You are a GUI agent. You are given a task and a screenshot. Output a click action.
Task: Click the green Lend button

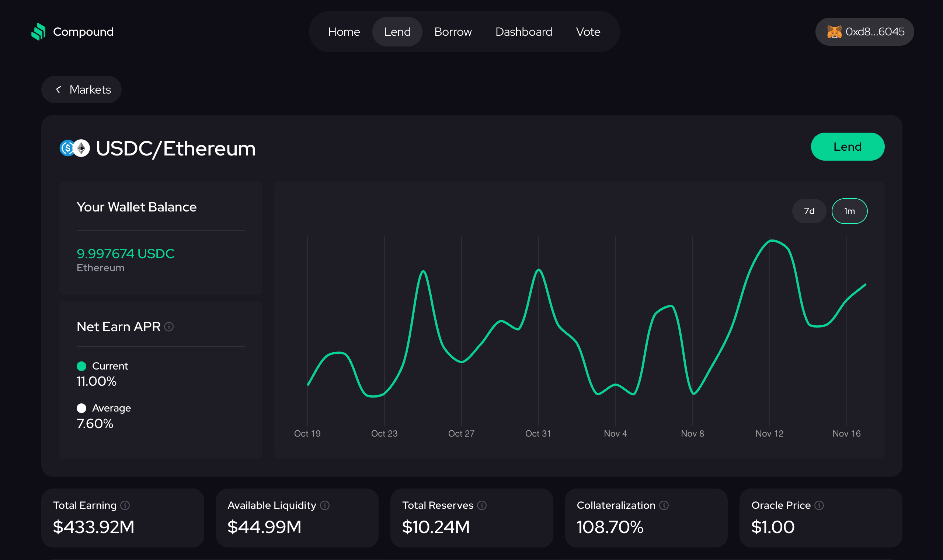coord(848,147)
